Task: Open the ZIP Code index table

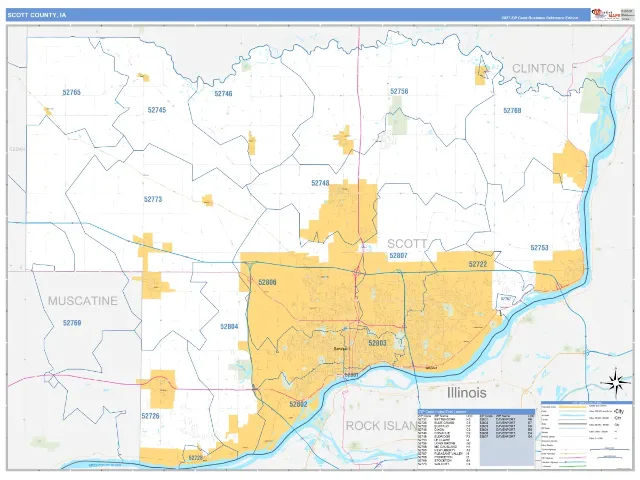Action: coord(476,437)
